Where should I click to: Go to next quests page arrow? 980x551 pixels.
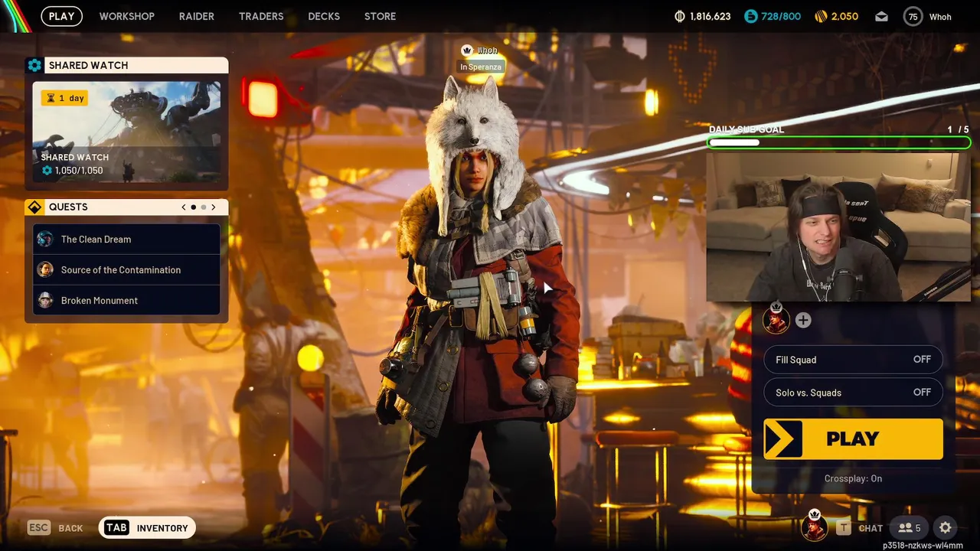(214, 207)
